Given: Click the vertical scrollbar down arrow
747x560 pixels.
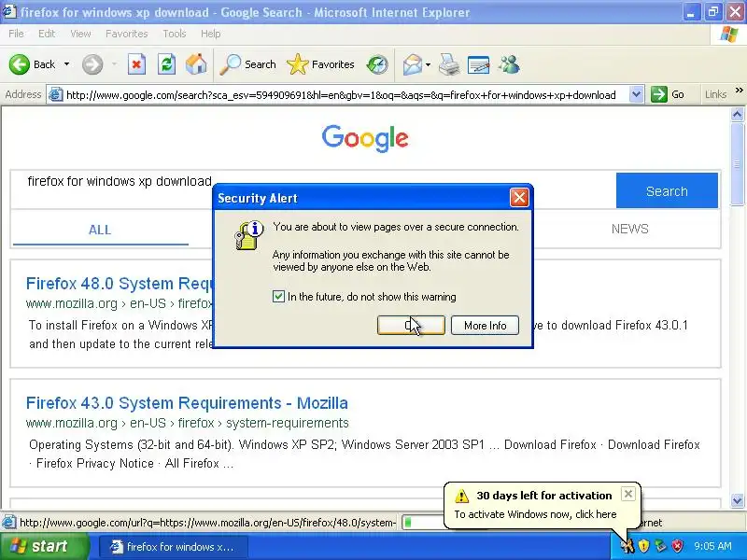Looking at the screenshot, I should (737, 500).
